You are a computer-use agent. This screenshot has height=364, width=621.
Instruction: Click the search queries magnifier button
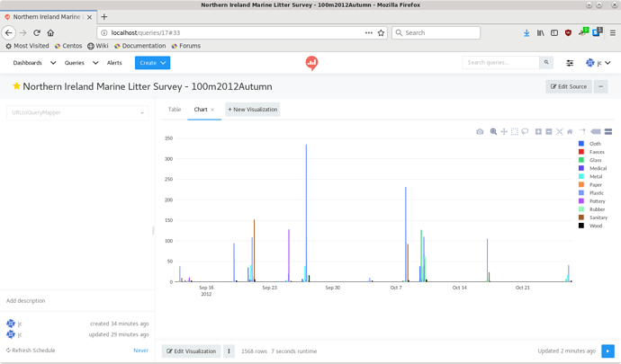[x=546, y=63]
